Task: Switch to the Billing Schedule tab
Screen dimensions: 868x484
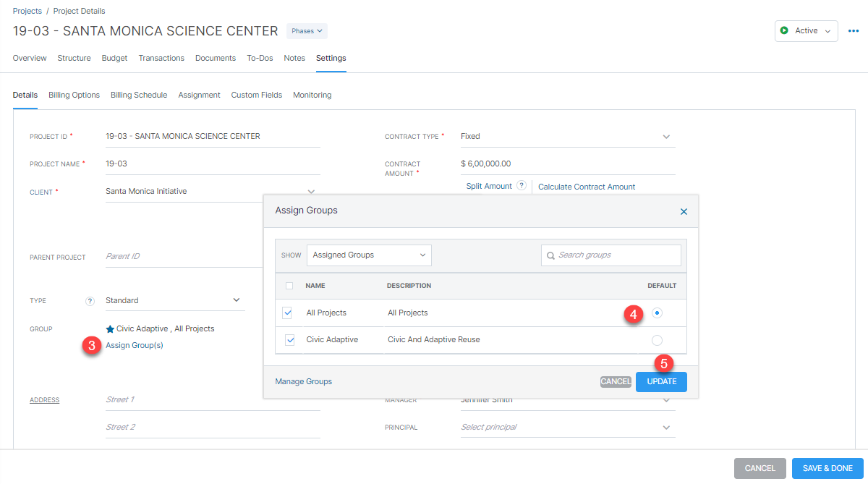Action: click(139, 95)
